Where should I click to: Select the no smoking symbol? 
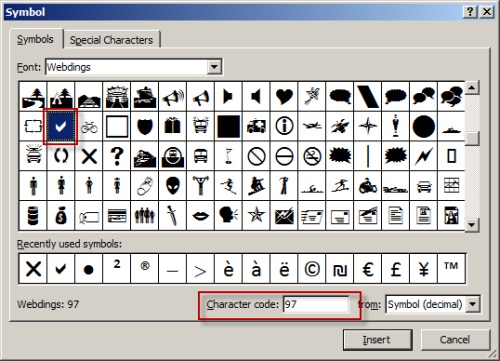point(312,156)
